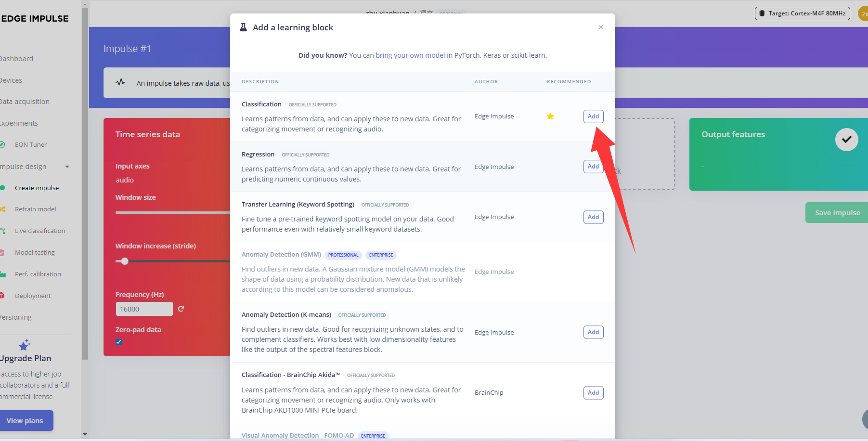Viewport: 868px width, 441px height.
Task: Click the Frequency (Hz) input field
Action: [144, 309]
